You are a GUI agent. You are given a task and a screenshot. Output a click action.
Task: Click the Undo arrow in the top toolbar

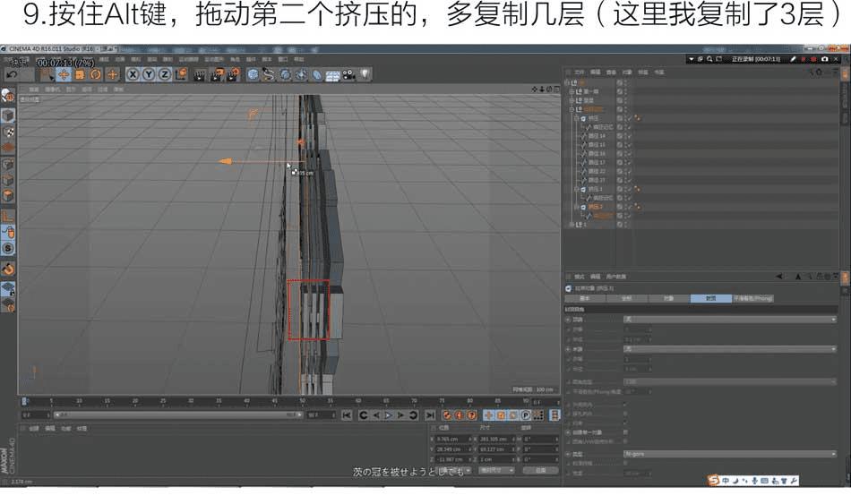tap(12, 74)
